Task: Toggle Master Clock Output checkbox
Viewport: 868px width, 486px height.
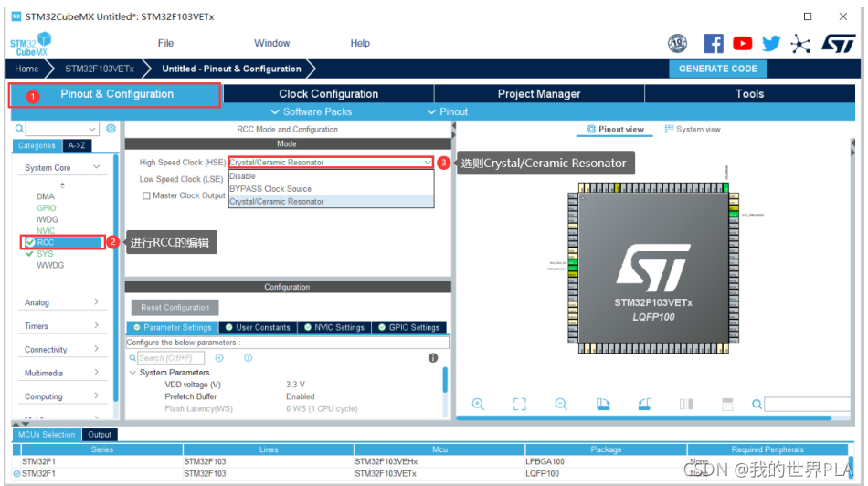Action: pos(146,195)
